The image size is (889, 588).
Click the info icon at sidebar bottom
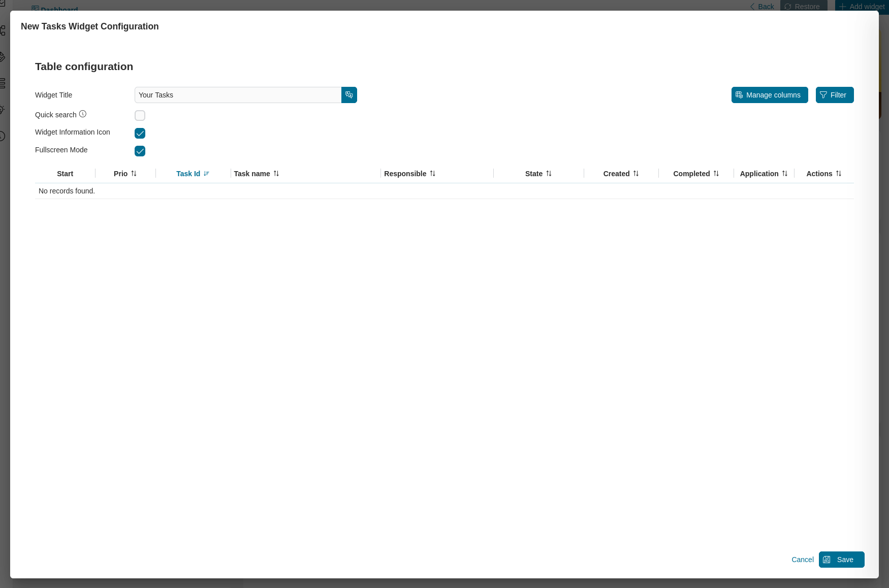pyautogui.click(x=2, y=136)
